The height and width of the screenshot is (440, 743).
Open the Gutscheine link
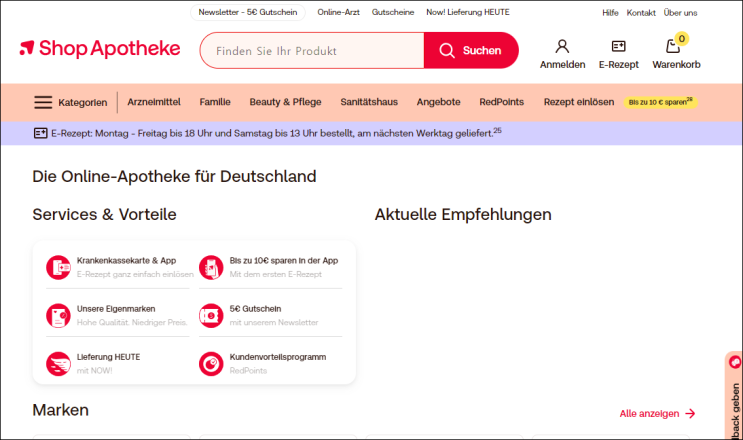click(393, 12)
